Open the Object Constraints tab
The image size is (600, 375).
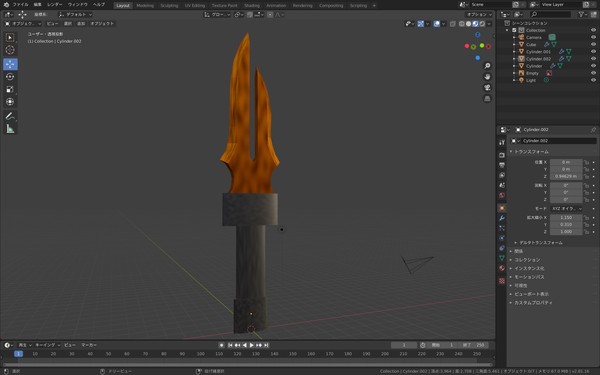pos(502,248)
